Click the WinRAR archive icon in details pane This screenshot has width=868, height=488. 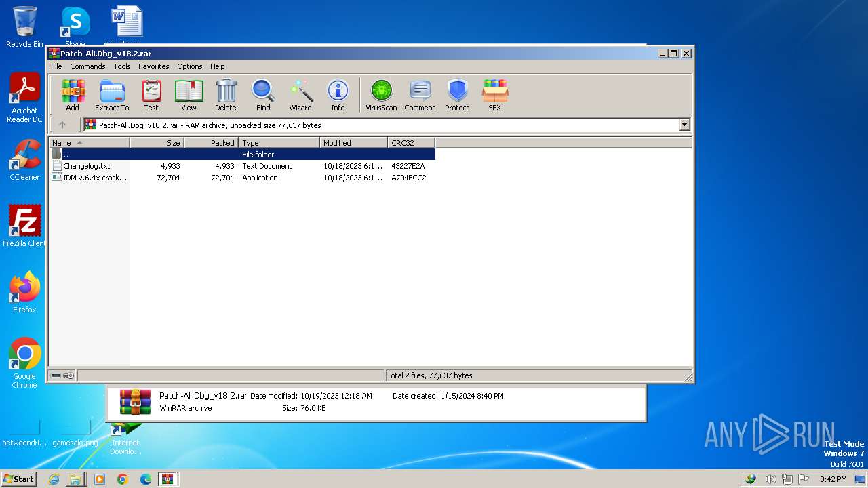tap(135, 401)
